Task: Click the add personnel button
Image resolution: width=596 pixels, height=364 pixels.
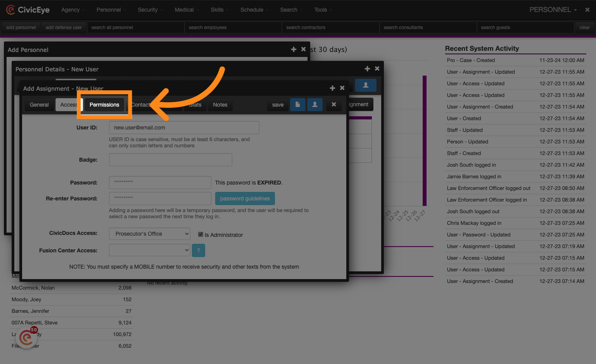Action: point(21,28)
